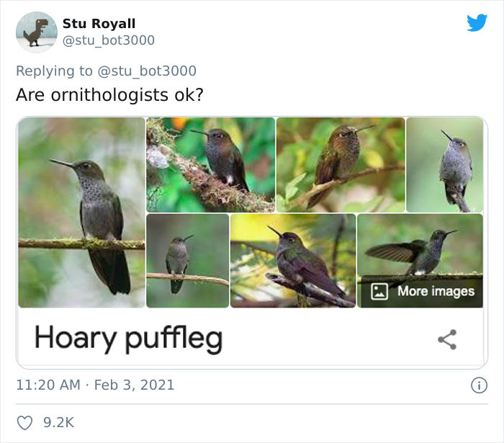This screenshot has width=504, height=443.
Task: Open the narrow top-right hummingbird photo
Action: (x=444, y=164)
